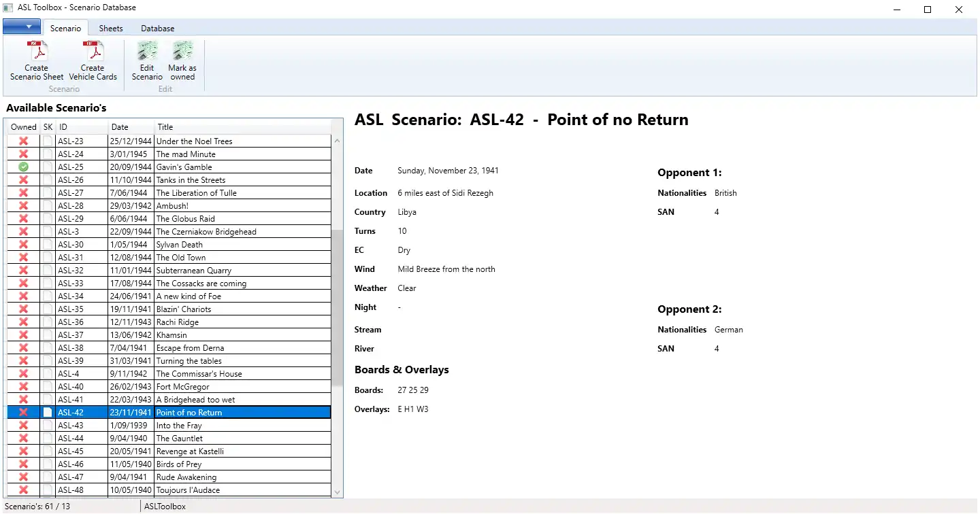Click the ASL-44 ID cell
This screenshot has height=514, width=980.
[82, 439]
